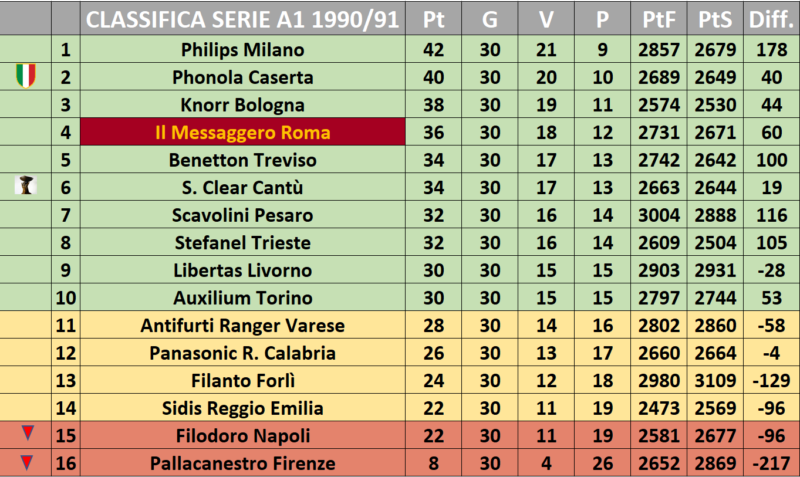Screen dimensions: 800x477
Task: Click the Italian shield icon beside Phonola Caserta
Action: pyautogui.click(x=26, y=76)
